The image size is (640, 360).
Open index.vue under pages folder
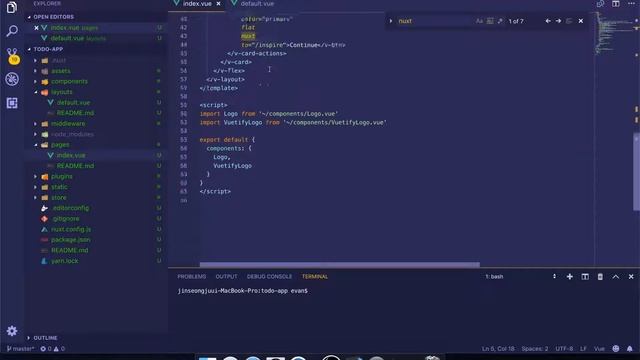click(x=71, y=156)
